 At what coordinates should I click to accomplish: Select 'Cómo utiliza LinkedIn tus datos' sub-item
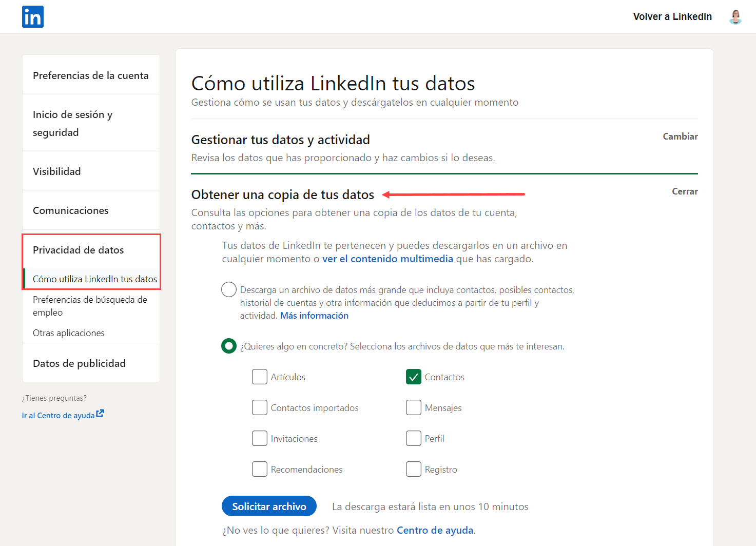pos(95,279)
